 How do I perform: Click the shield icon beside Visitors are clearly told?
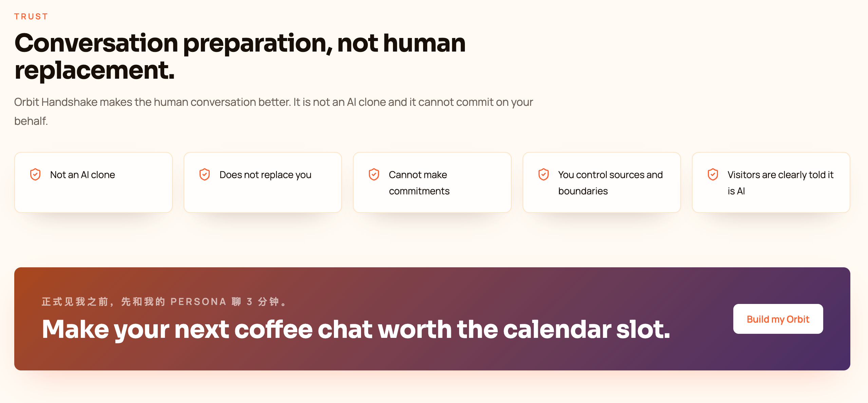tap(713, 174)
